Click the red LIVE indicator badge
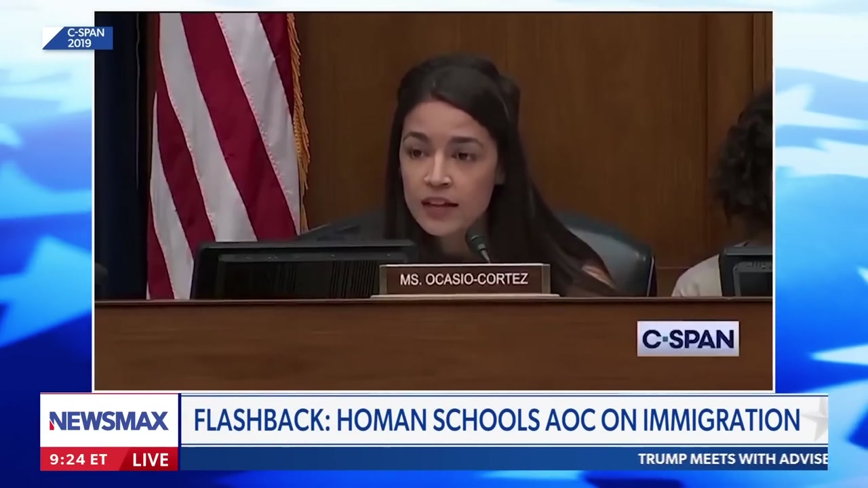Viewport: 868px width, 488px height. 151,459
